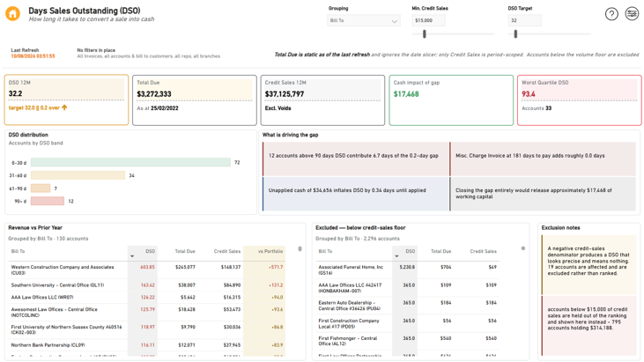Expand the Grouping Bill To dropdown

pos(364,20)
